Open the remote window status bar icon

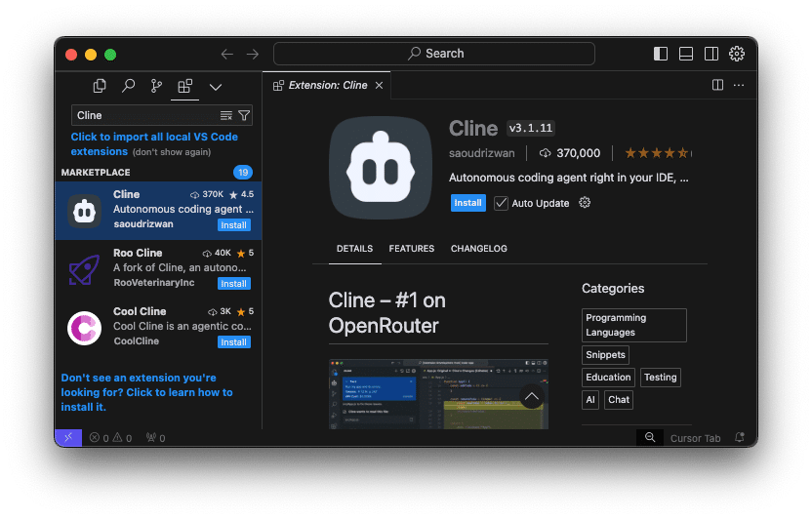click(68, 438)
